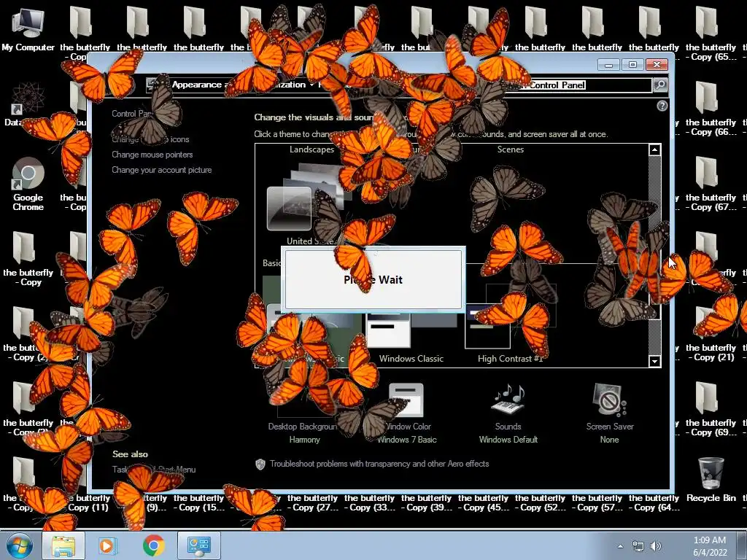Click Change mouse pointers link
The image size is (747, 560).
[152, 155]
